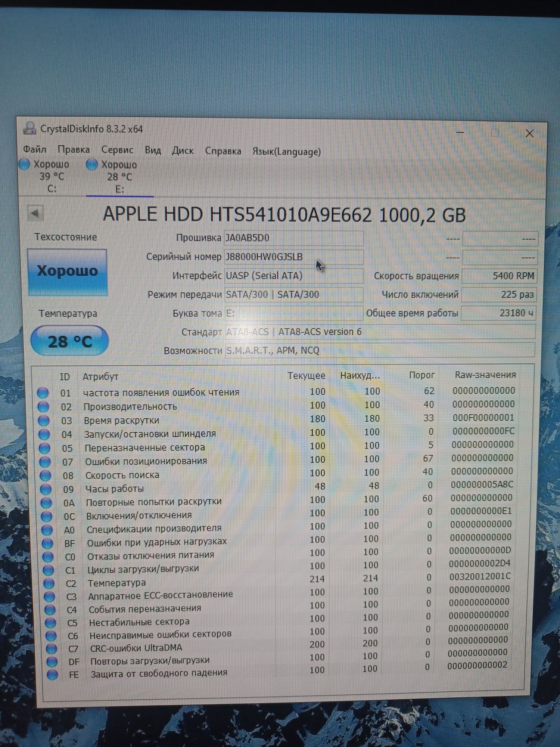Click the Raw-значения column header
The width and height of the screenshot is (560, 747).
[x=485, y=375]
